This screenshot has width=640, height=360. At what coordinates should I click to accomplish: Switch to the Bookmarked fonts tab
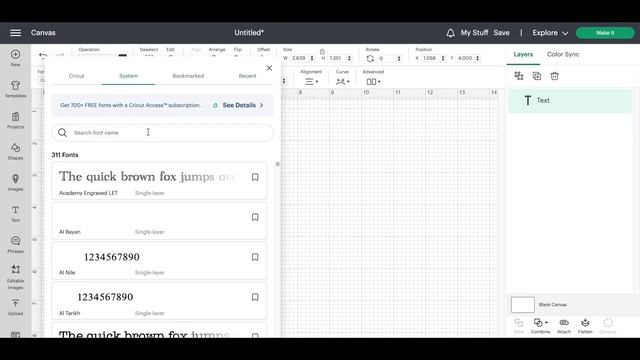(x=188, y=76)
